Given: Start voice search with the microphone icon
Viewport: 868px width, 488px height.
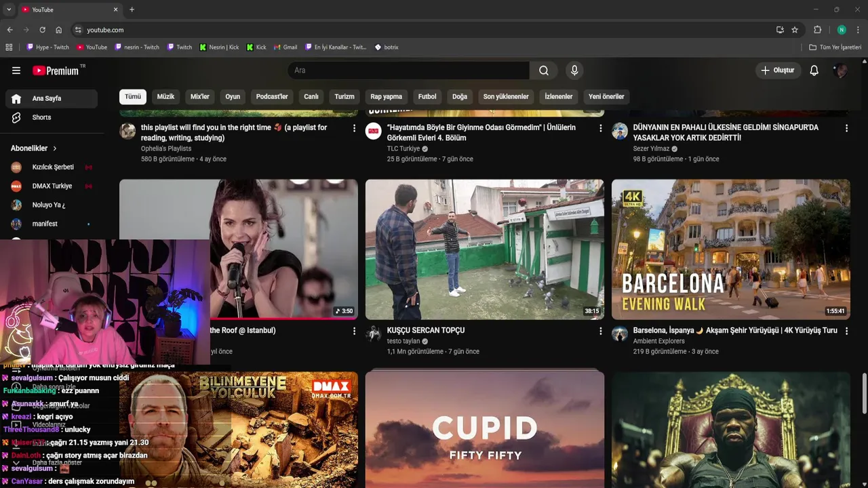Looking at the screenshot, I should 574,70.
